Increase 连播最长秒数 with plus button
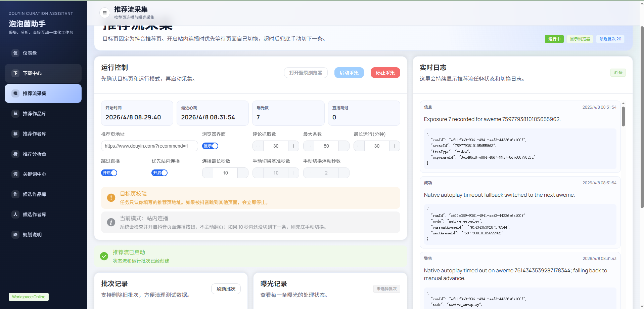Viewport: 644px width, 309px height. point(243,173)
